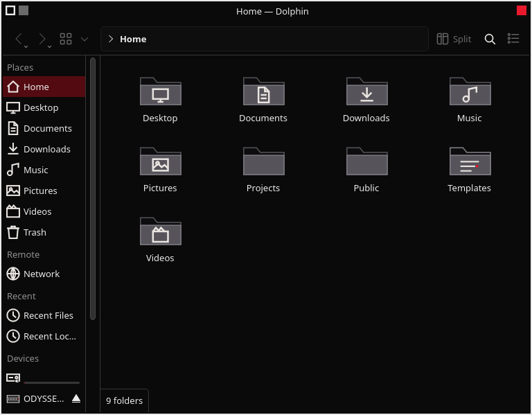Expand the view mode dropdown chevron
The height and width of the screenshot is (415, 532).
click(85, 39)
